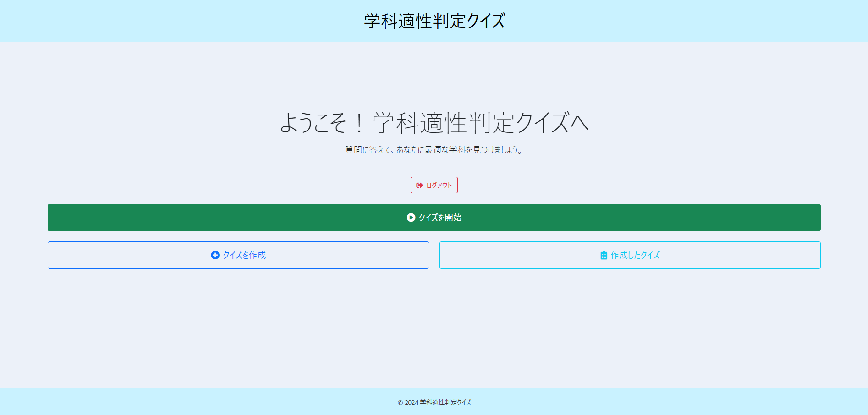The width and height of the screenshot is (868, 415).
Task: Click the subtitle text about finding 最適な学科
Action: (x=434, y=149)
